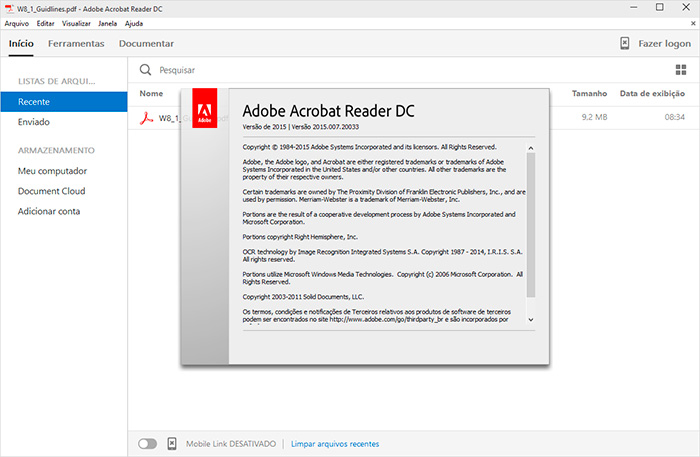The image size is (700, 457).
Task: Open the Janela menu
Action: coord(108,24)
